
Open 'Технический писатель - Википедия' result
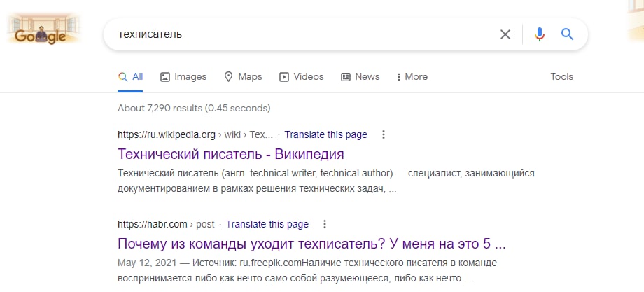point(231,154)
